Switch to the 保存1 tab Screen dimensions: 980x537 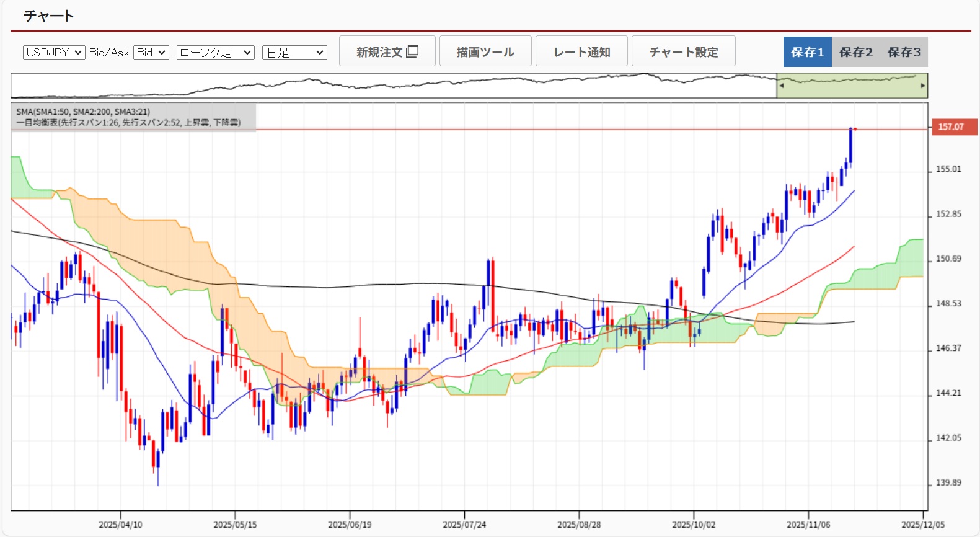tap(807, 52)
